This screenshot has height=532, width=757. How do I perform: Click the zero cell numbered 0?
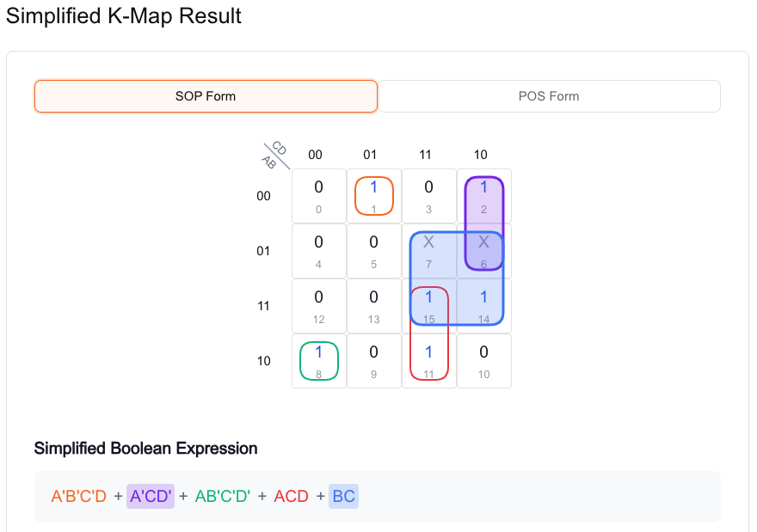(x=319, y=196)
